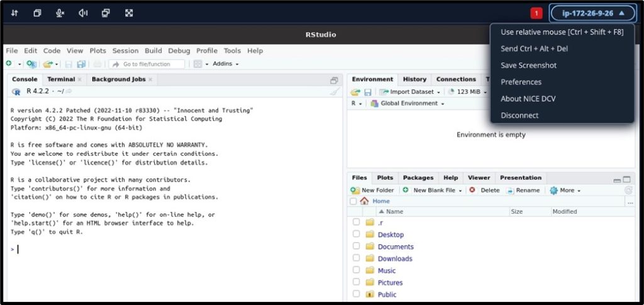Image resolution: width=644 pixels, height=305 pixels.
Task: Open the Build menu
Action: coord(153,51)
